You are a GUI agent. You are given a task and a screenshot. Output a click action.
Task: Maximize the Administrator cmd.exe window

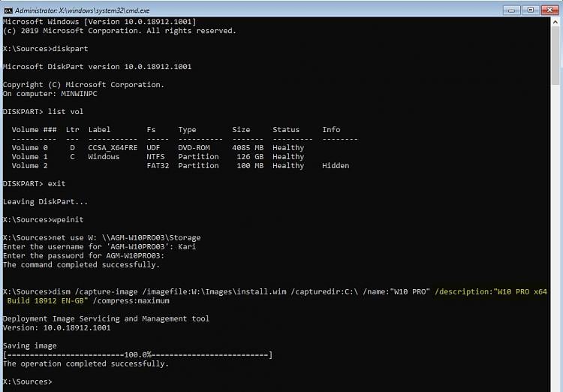(x=530, y=10)
